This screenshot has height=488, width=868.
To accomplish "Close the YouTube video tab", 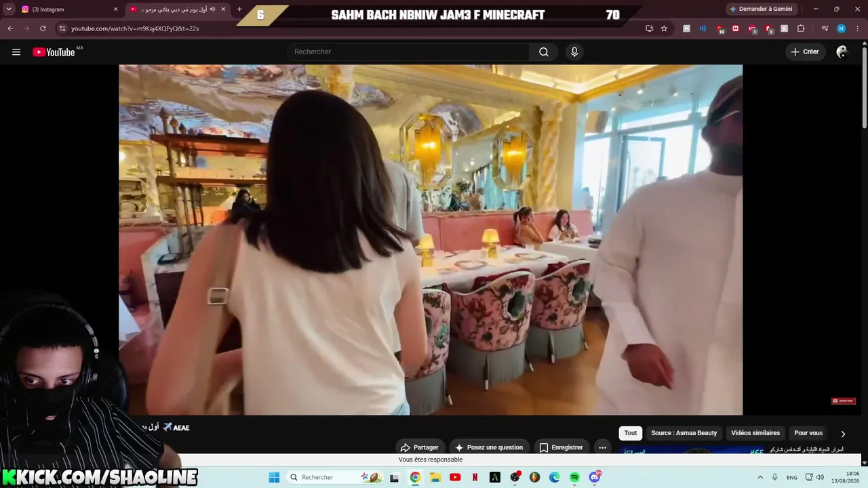I will (x=223, y=9).
